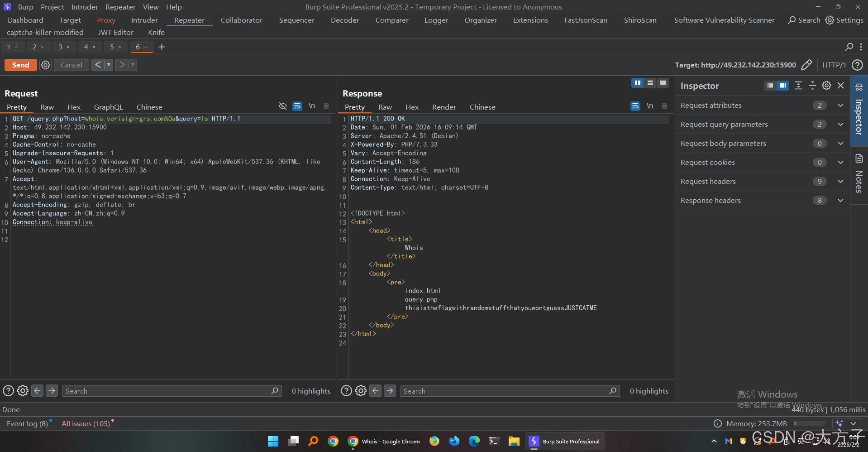This screenshot has height=452, width=868.
Task: Open the Decoder tool tab
Action: [x=345, y=20]
